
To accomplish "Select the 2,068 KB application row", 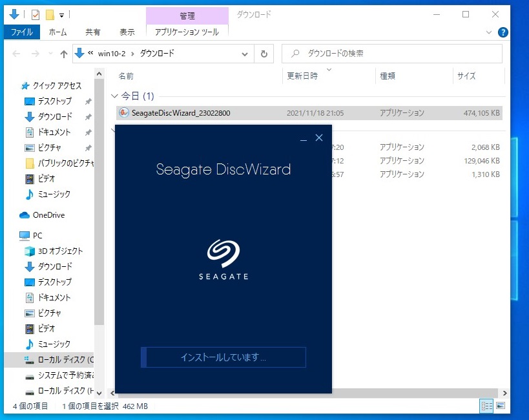I will tap(417, 147).
